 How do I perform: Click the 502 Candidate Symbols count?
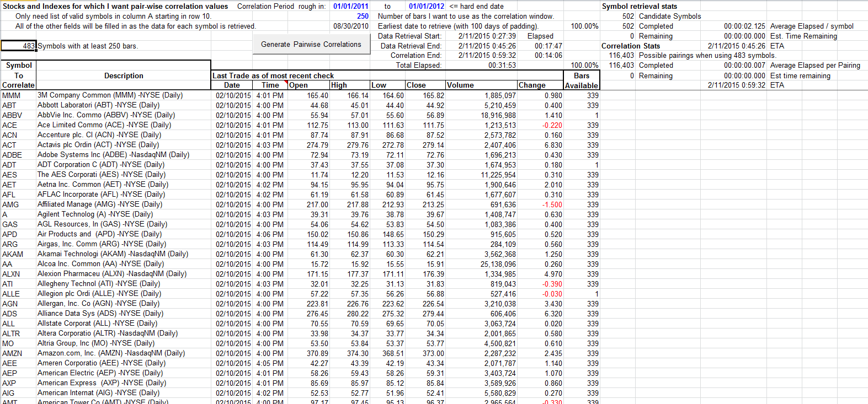click(x=628, y=16)
